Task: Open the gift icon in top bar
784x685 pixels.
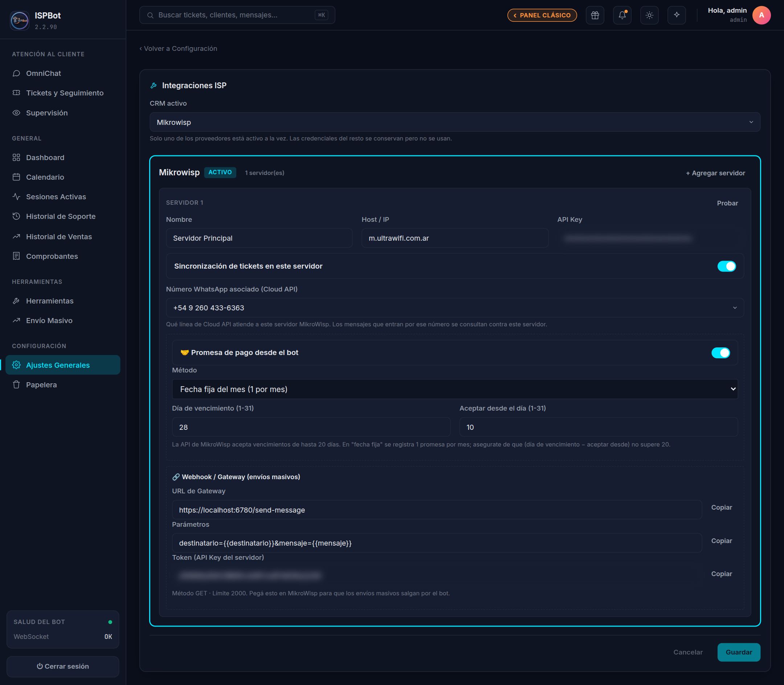Action: [595, 15]
